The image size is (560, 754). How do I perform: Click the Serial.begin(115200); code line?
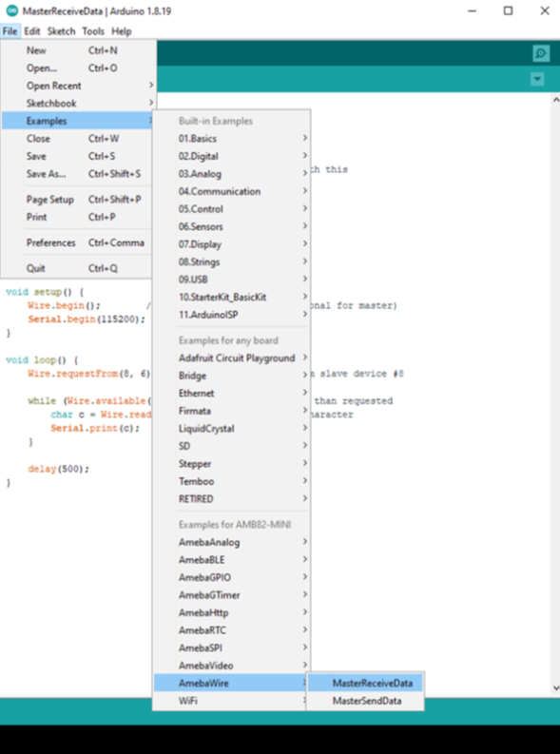coord(87,319)
